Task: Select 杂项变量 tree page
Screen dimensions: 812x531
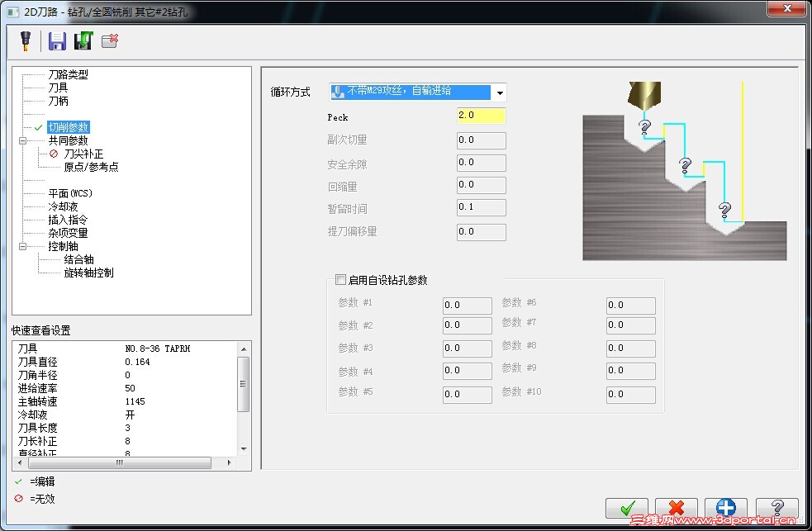Action: tap(69, 233)
